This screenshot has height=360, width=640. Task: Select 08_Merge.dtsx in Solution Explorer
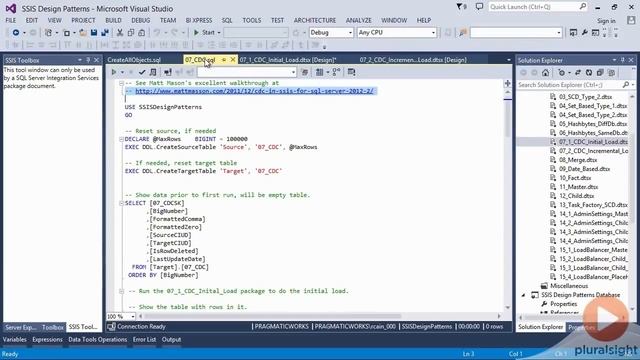578,160
